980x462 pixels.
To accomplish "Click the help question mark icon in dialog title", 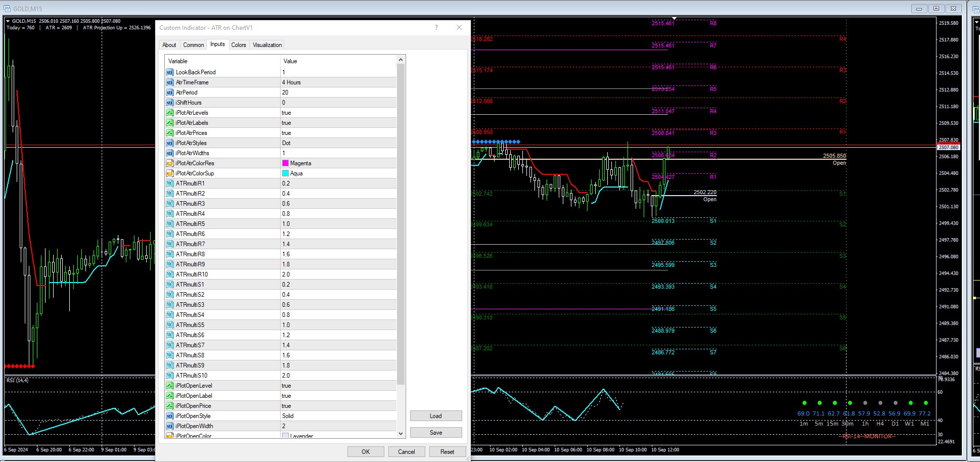I will 436,28.
